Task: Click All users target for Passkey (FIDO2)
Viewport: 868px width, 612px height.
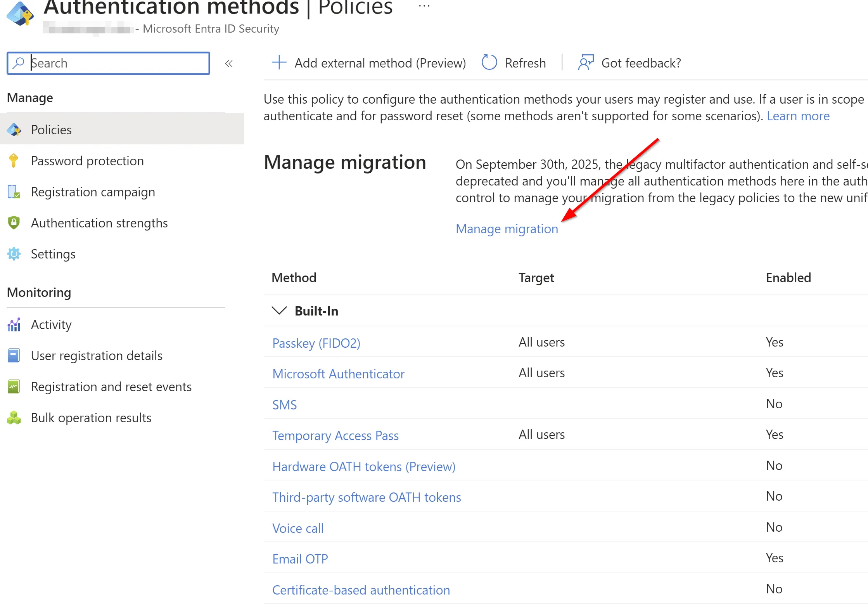Action: pyautogui.click(x=541, y=342)
